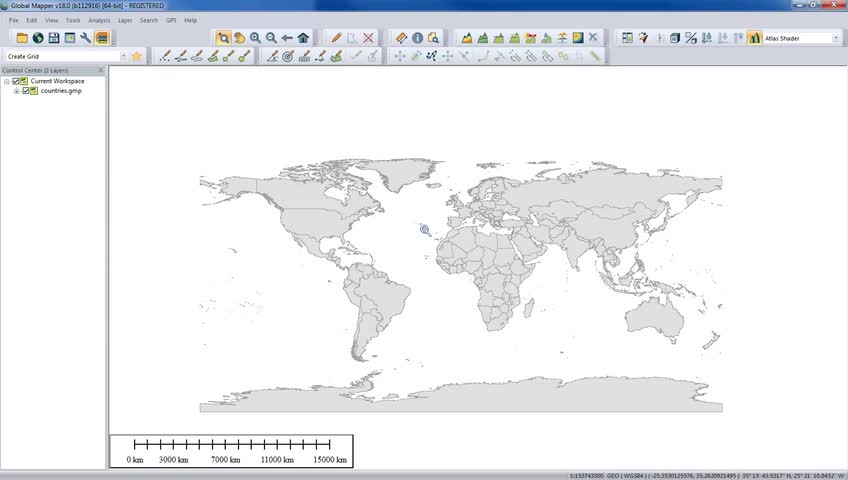848x480 pixels.
Task: Open Configuration with the wrench icon
Action: click(x=85, y=38)
